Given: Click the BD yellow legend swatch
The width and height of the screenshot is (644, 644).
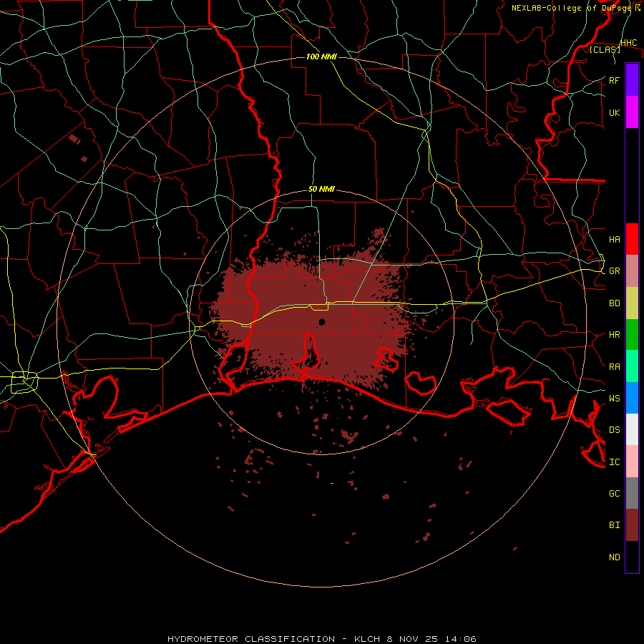Looking at the screenshot, I should (632, 303).
